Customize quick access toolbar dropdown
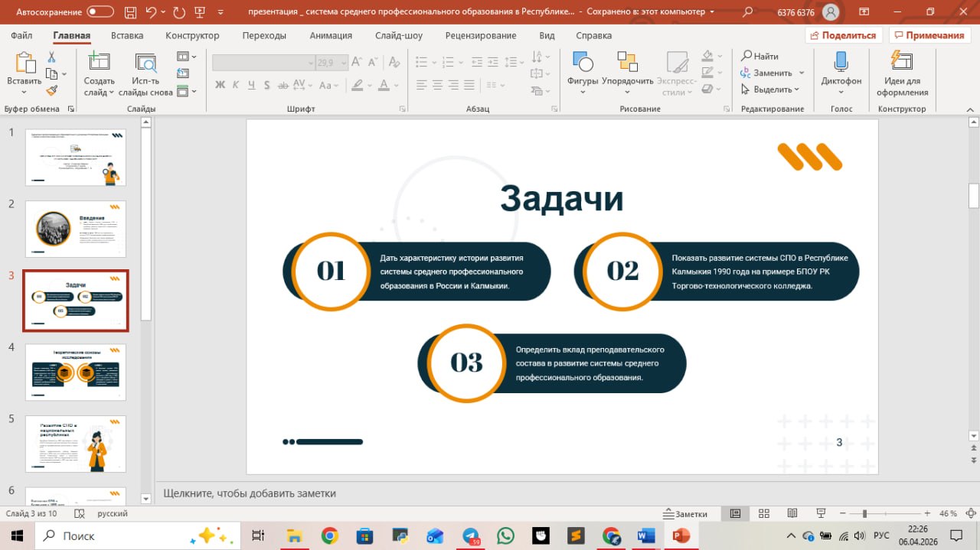 tap(222, 11)
